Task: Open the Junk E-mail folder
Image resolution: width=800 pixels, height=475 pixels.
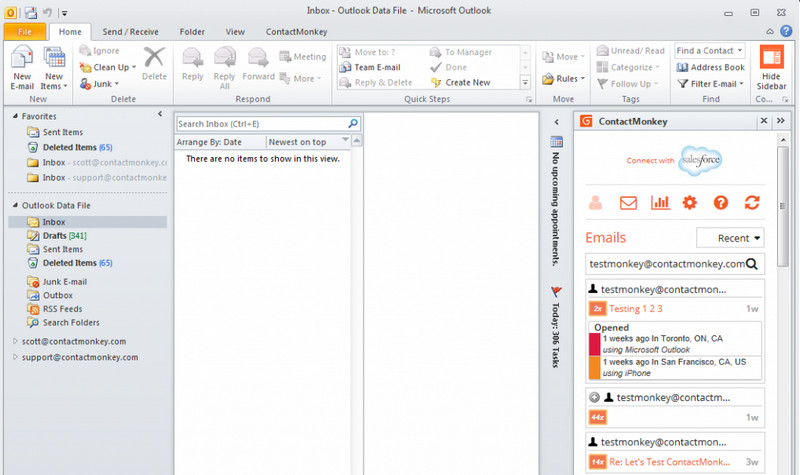Action: pyautogui.click(x=57, y=282)
